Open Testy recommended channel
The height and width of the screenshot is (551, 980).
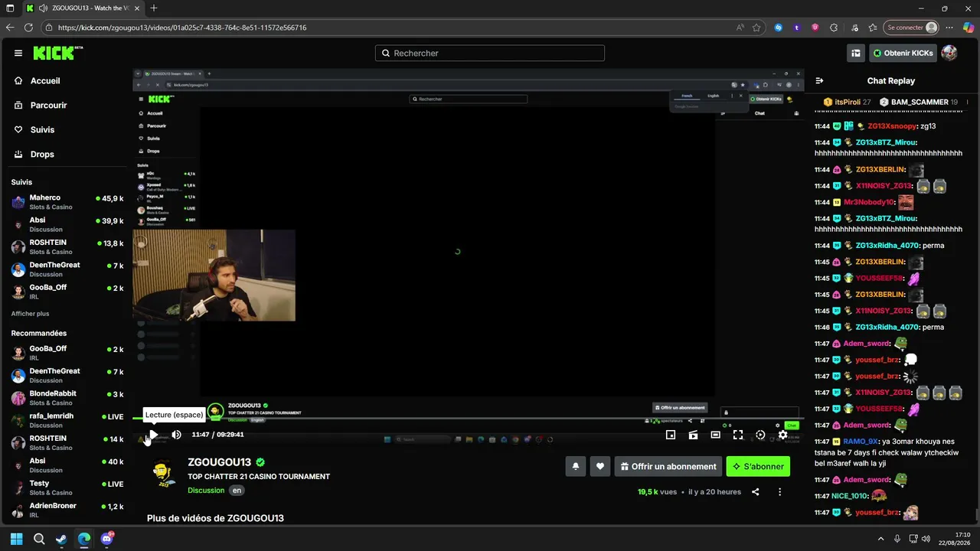coord(67,487)
